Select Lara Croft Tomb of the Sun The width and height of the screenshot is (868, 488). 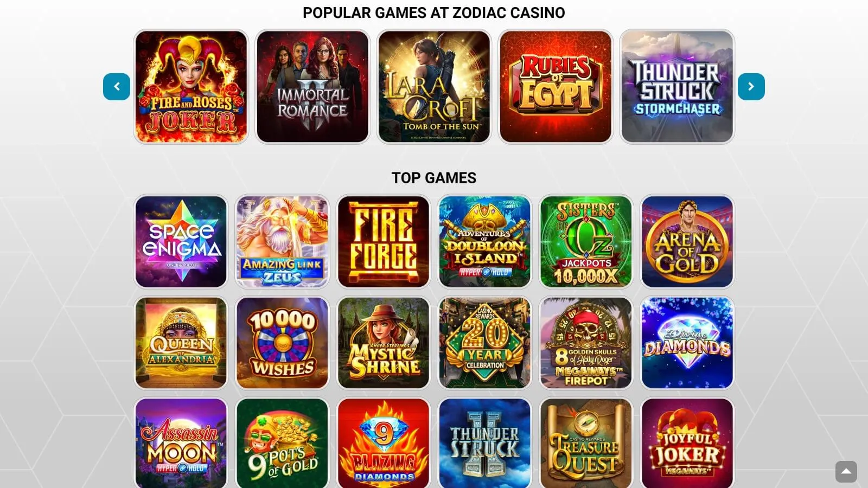tap(434, 87)
